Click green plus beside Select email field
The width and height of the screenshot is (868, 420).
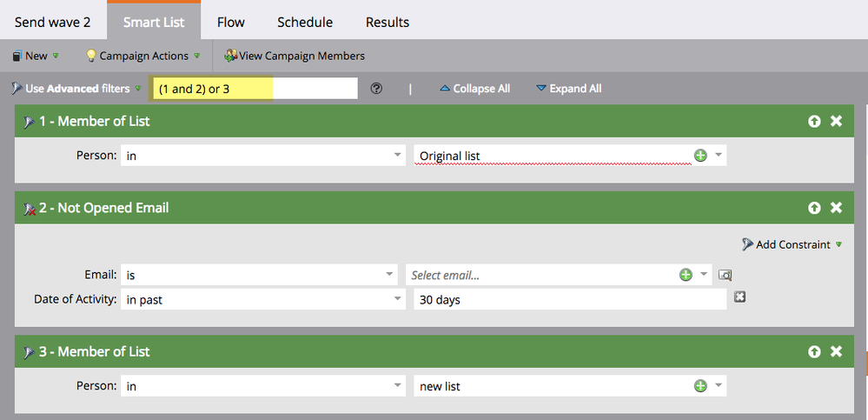(686, 275)
